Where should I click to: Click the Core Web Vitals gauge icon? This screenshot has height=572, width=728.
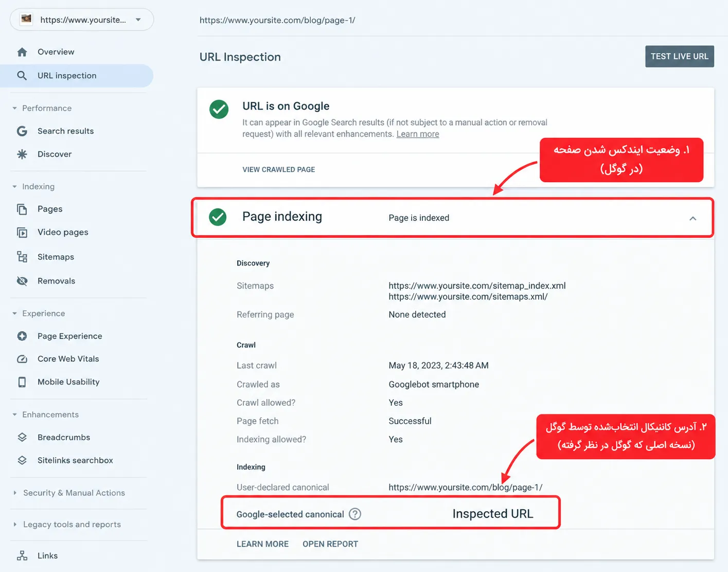pos(22,359)
